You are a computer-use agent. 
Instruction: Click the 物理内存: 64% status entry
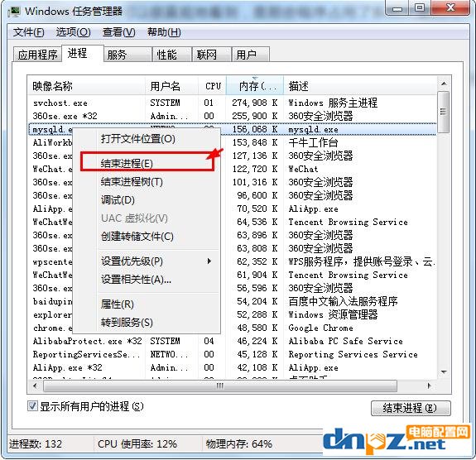point(239,444)
